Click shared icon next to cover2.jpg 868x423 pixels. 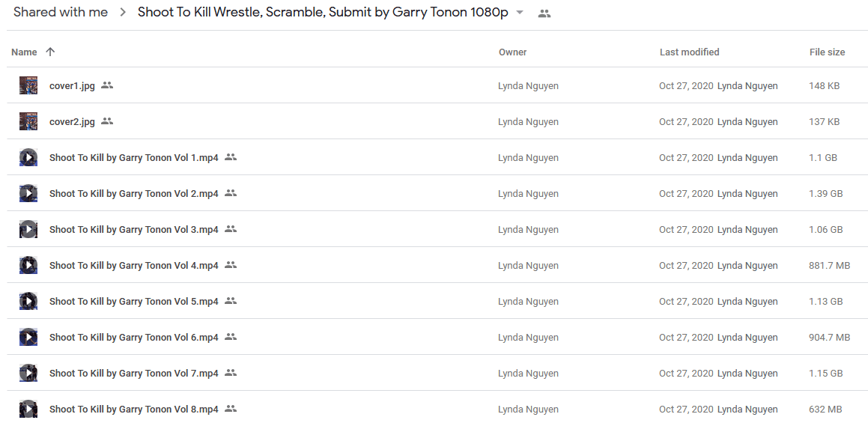[x=107, y=121]
